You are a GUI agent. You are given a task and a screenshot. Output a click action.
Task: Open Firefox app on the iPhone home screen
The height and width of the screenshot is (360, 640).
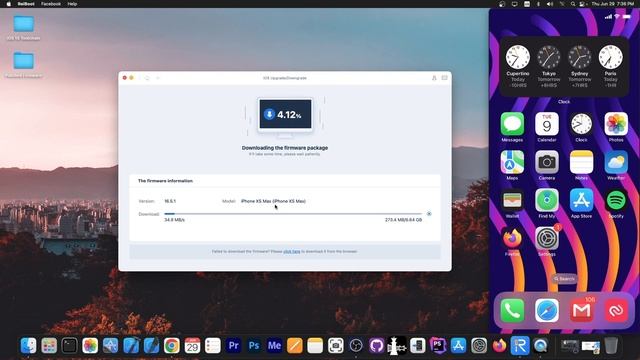tap(512, 238)
